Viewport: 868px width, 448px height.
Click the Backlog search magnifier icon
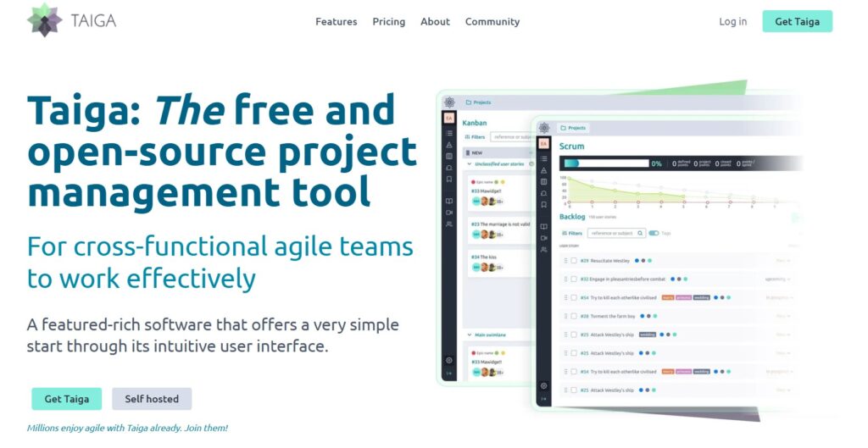[640, 234]
